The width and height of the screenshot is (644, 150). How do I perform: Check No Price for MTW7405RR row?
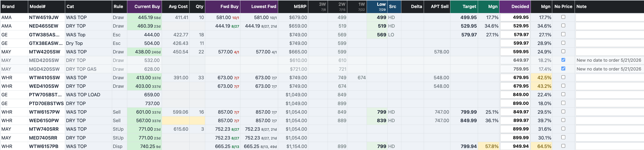[x=563, y=129]
